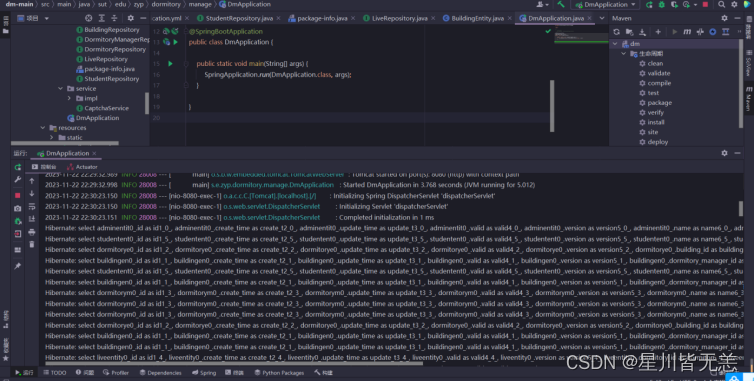Image resolution: width=754 pixels, height=382 pixels.
Task: Select opened file target icon in Project panel
Action: pyautogui.click(x=88, y=18)
